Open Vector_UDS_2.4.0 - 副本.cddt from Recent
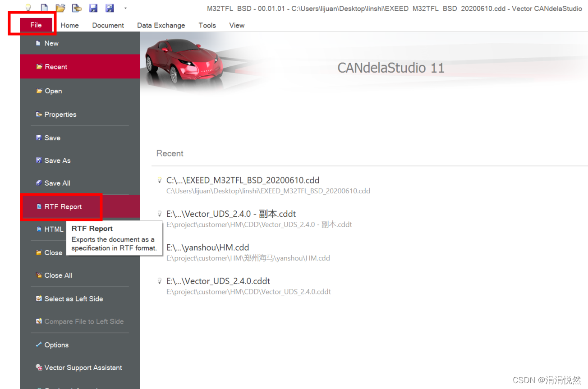This screenshot has width=588, height=389. click(x=231, y=213)
